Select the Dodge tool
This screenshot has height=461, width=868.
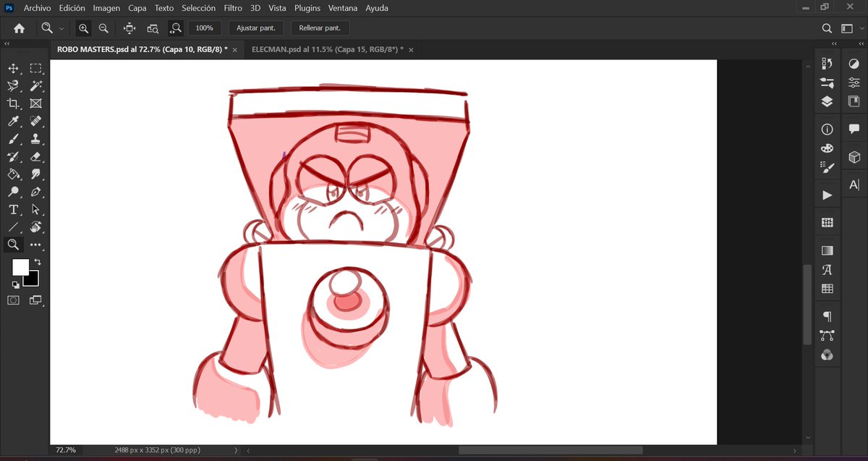coord(13,192)
